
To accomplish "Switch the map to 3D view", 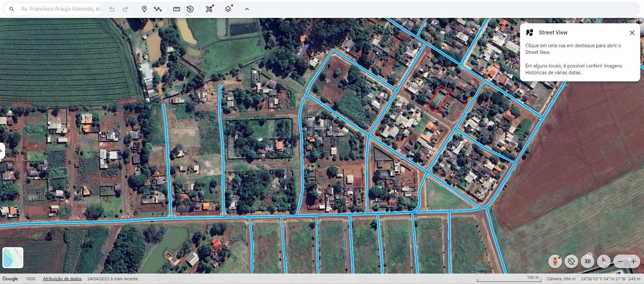I will pyautogui.click(x=588, y=261).
